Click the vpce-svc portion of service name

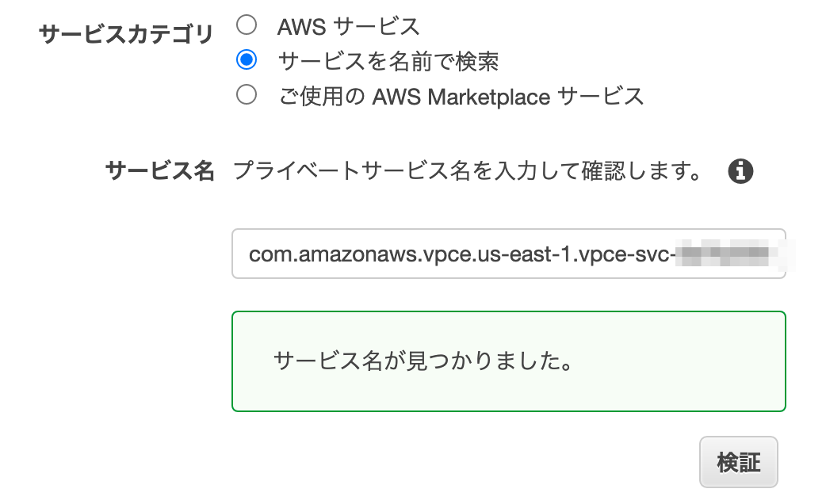pyautogui.click(x=624, y=254)
